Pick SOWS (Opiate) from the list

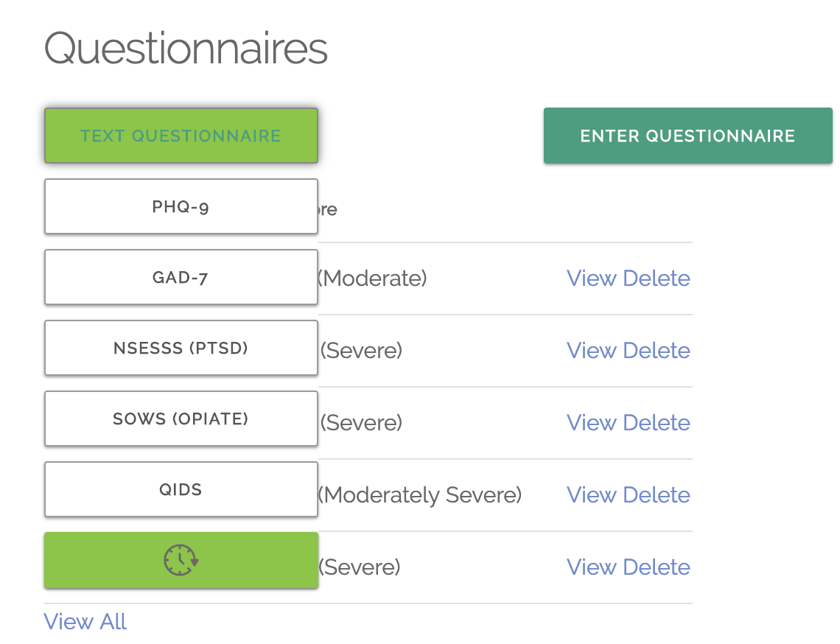point(181,419)
